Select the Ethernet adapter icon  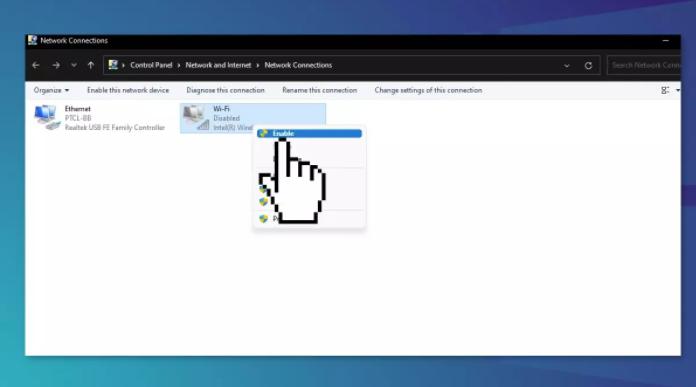47,118
